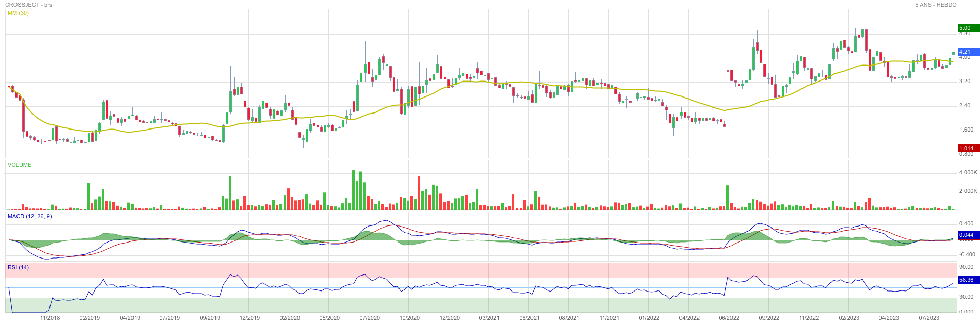Screen dimensions: 980x323
Task: Click the 5 ANS - HEBDO period label
Action: (x=936, y=5)
